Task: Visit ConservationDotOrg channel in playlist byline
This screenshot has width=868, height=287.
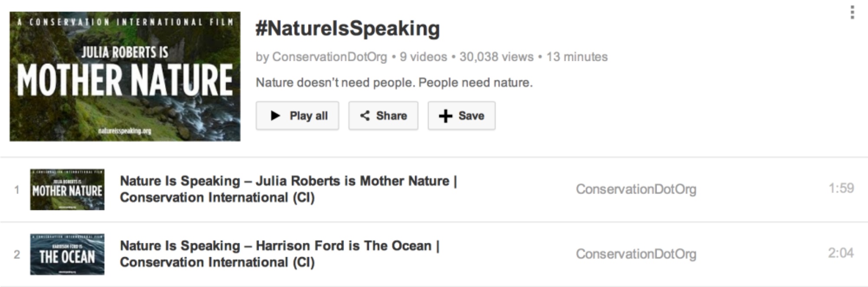Action: [x=330, y=57]
